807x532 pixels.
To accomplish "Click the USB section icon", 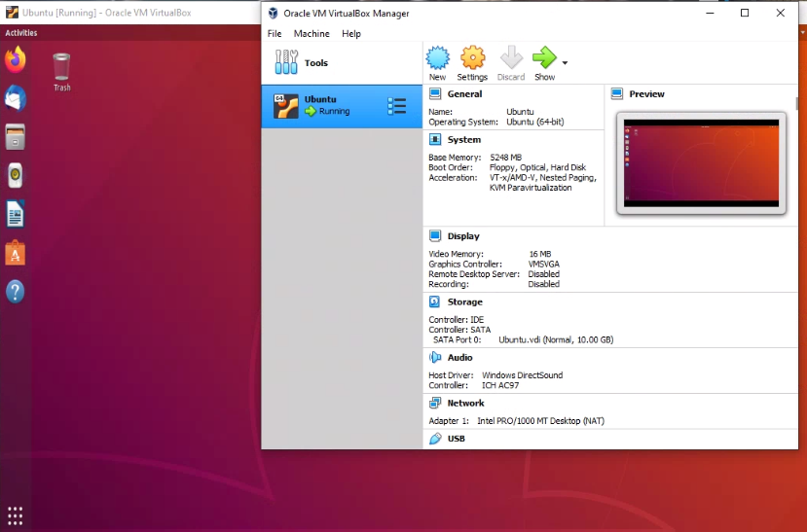I will point(435,438).
